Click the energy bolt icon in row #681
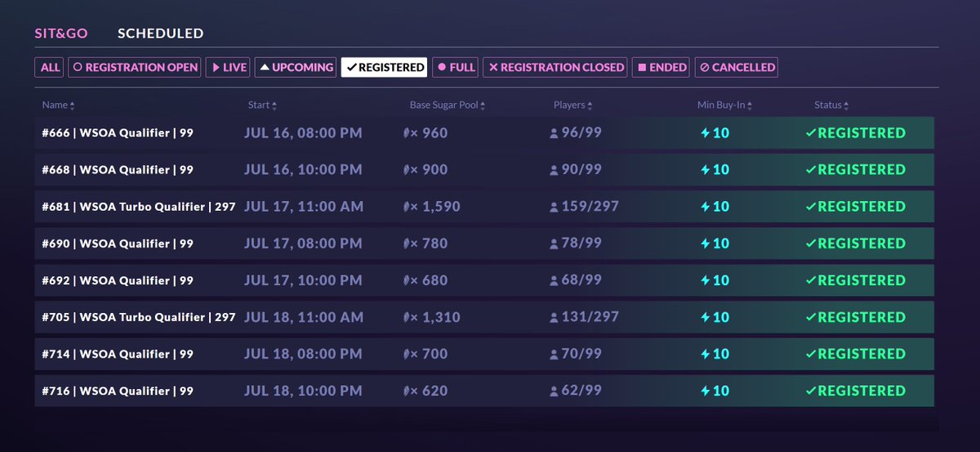The image size is (980, 452). (x=706, y=206)
